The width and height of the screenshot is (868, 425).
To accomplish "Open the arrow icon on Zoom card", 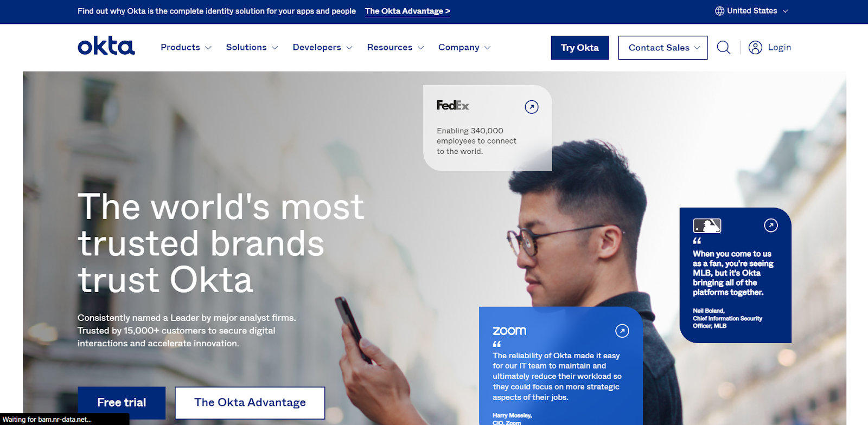I will coord(622,331).
